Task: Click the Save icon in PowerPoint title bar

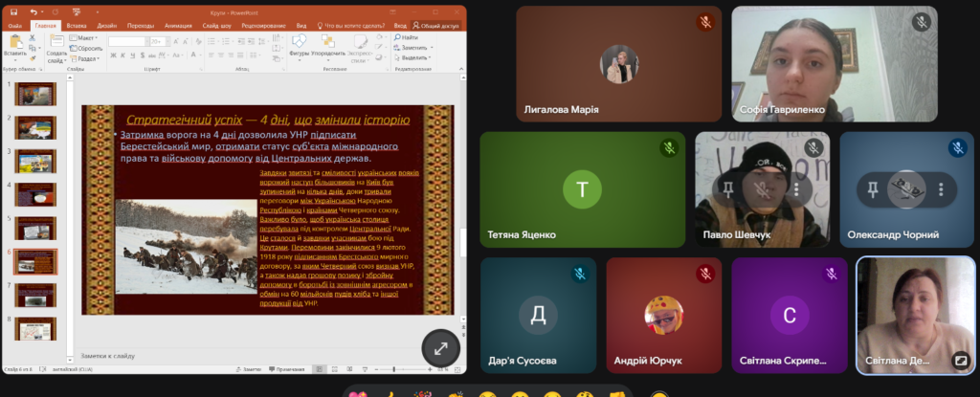Action: tap(13, 11)
